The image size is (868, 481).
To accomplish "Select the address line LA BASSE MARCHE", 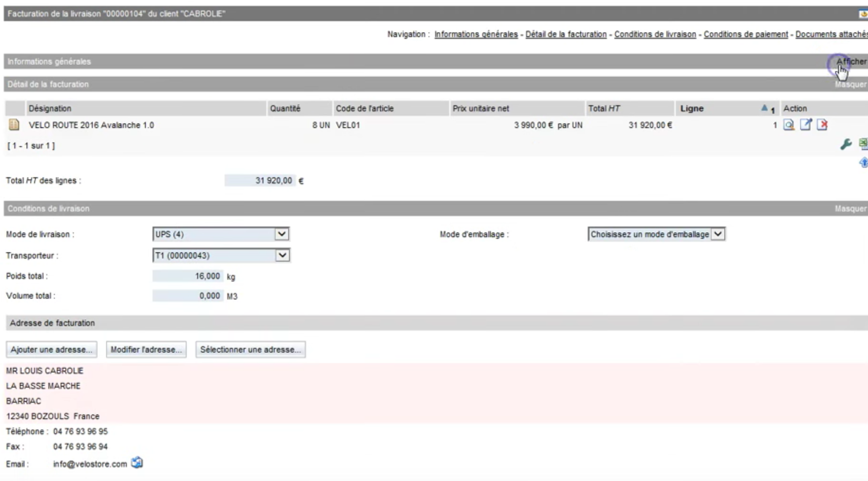I will tap(43, 386).
